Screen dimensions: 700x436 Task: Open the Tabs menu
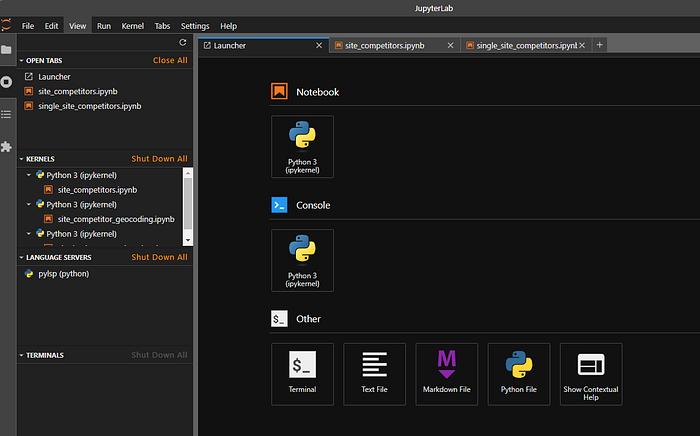tap(162, 26)
